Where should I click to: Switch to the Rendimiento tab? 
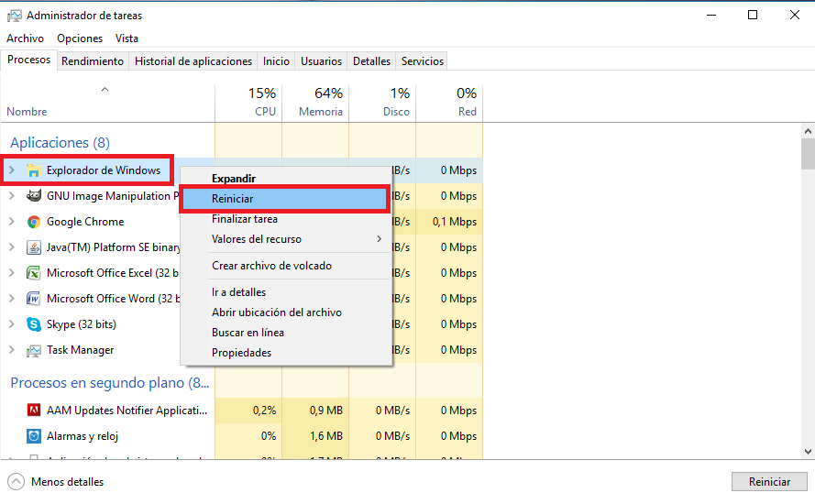pos(93,61)
